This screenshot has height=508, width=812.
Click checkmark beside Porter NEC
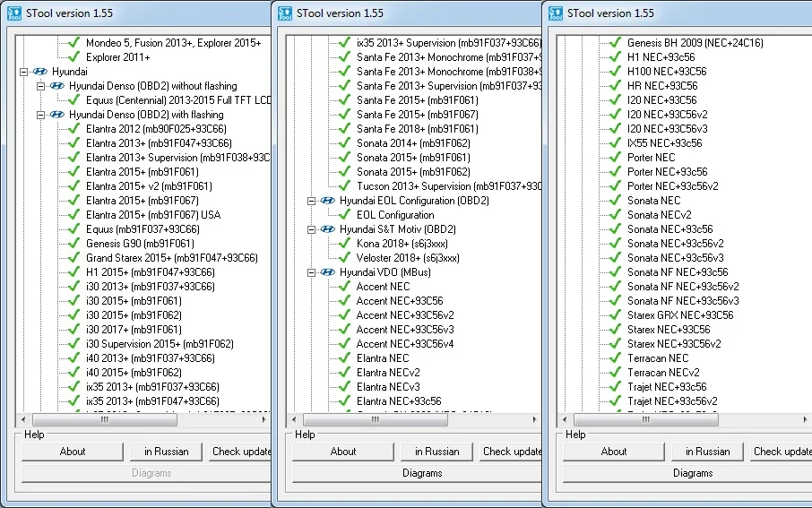615,157
